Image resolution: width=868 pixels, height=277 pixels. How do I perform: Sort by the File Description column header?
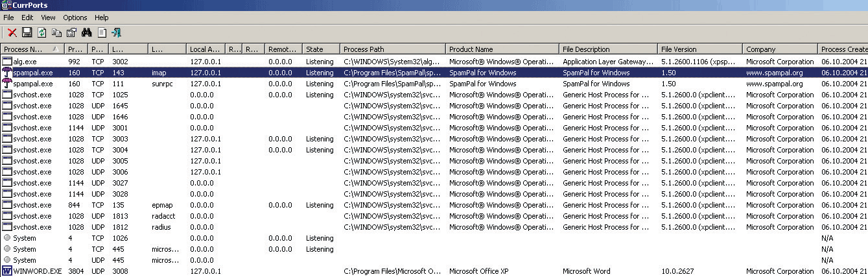tap(608, 49)
